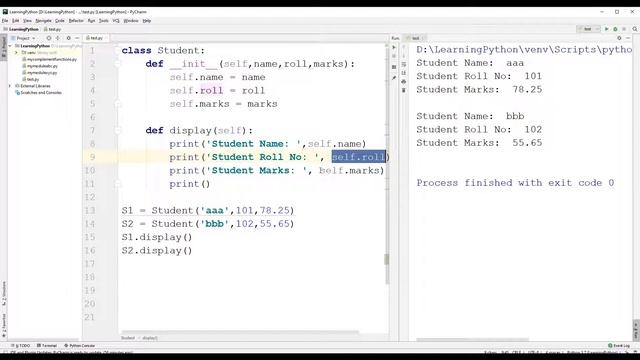This screenshot has width=640, height=360.
Task: Open the run configuration dropdown
Action: pos(588,29)
